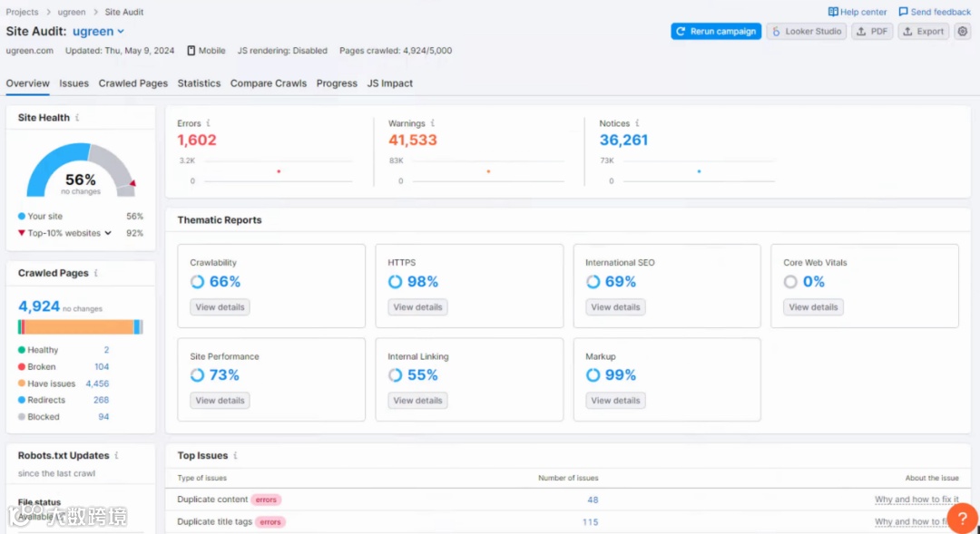Export the report as PDF
Image resolution: width=980 pixels, height=534 pixels.
(872, 31)
